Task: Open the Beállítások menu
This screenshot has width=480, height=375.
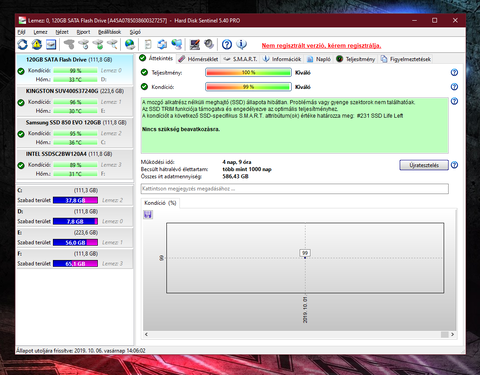Action: click(x=109, y=32)
